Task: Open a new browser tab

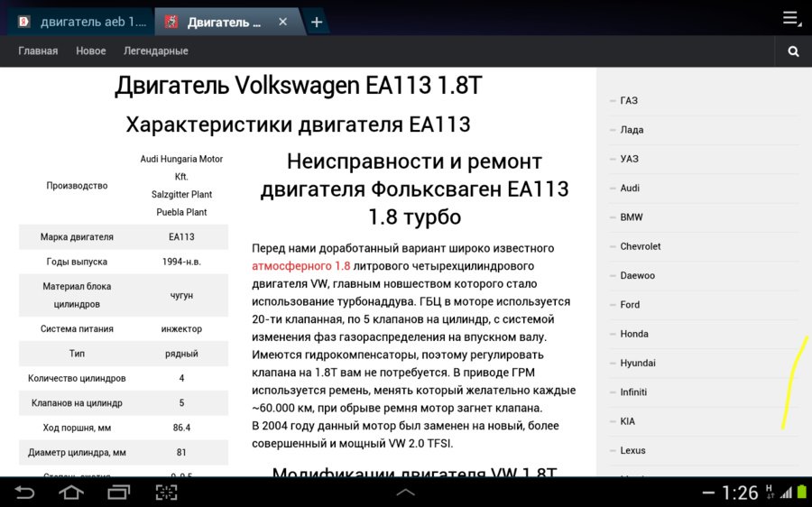Action: (x=317, y=22)
